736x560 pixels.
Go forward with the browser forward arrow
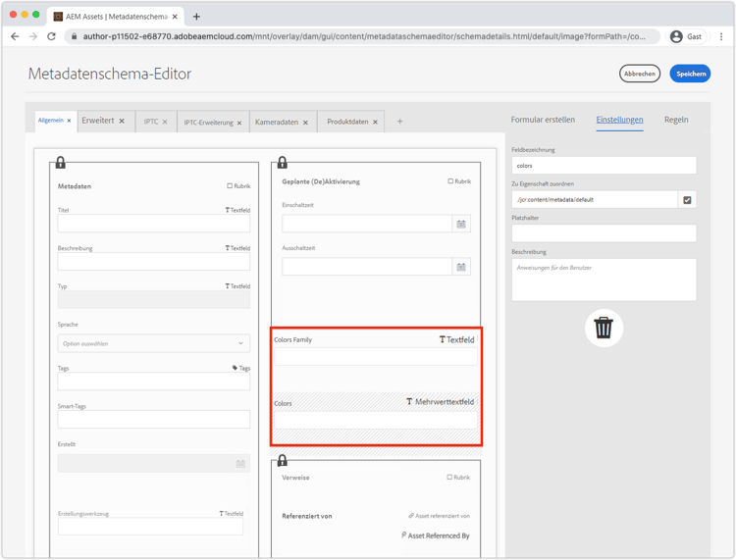tap(32, 36)
